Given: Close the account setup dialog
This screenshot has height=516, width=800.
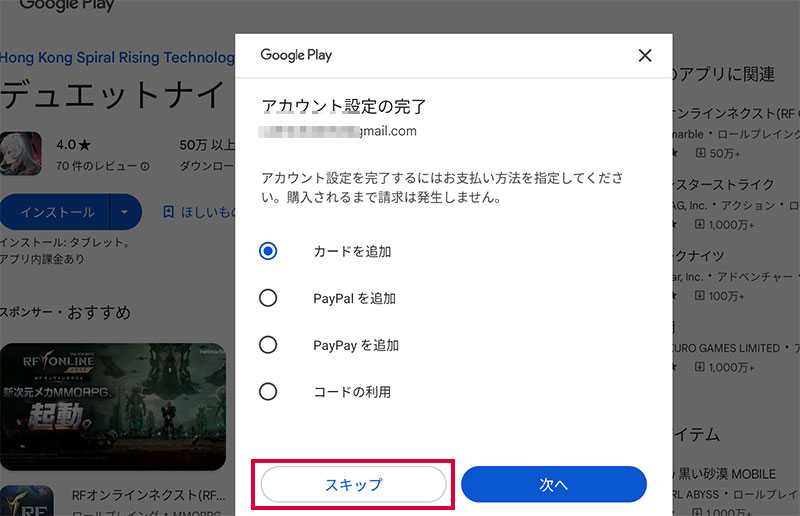Looking at the screenshot, I should tap(645, 56).
